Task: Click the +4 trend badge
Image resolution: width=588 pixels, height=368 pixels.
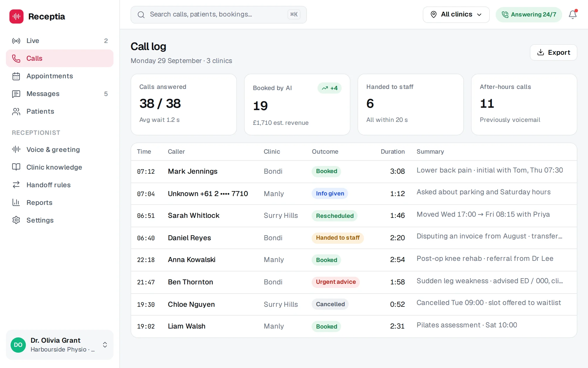Action: point(330,88)
